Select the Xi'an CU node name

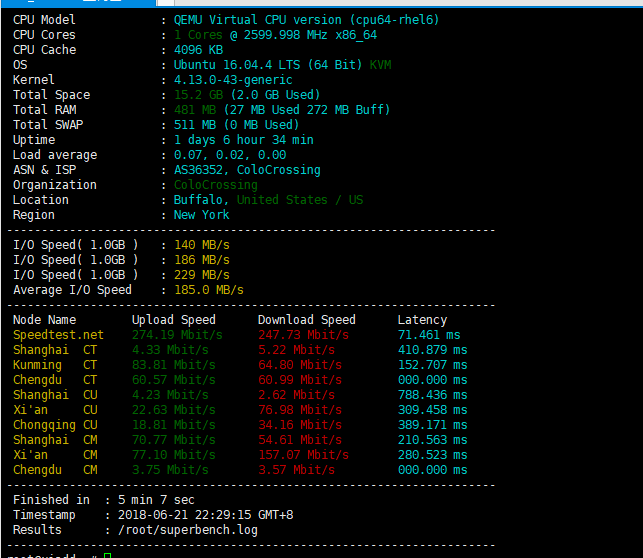55,410
